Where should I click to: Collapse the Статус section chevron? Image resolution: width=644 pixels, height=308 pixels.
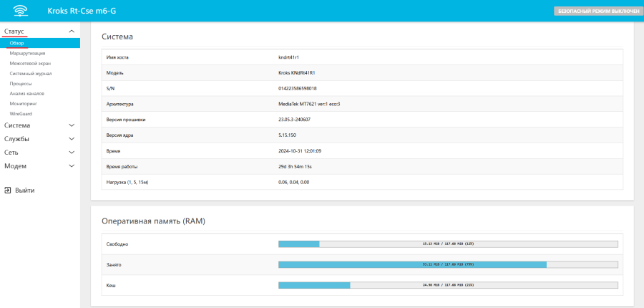tap(71, 32)
